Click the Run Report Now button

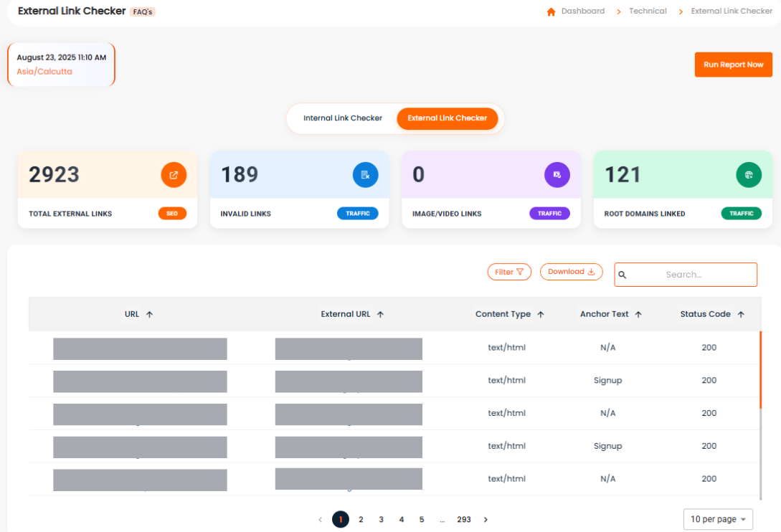click(733, 65)
